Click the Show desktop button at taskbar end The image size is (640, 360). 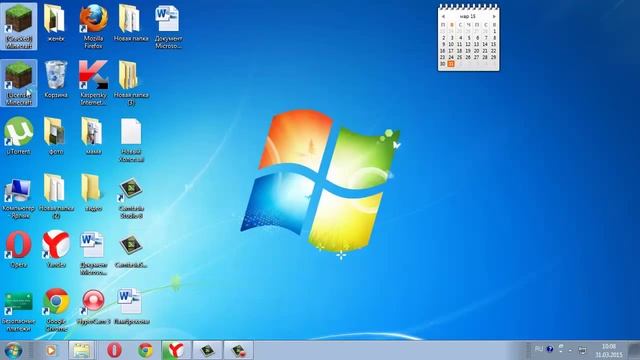point(634,351)
